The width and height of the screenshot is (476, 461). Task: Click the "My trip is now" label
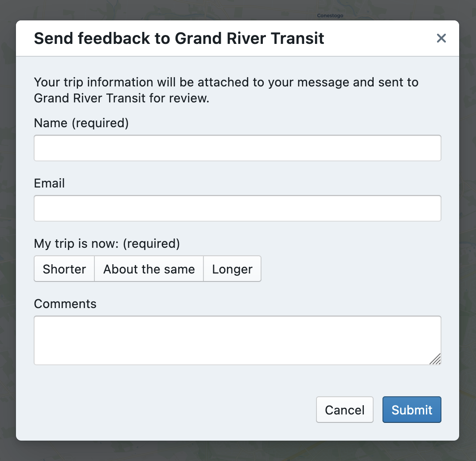[107, 243]
